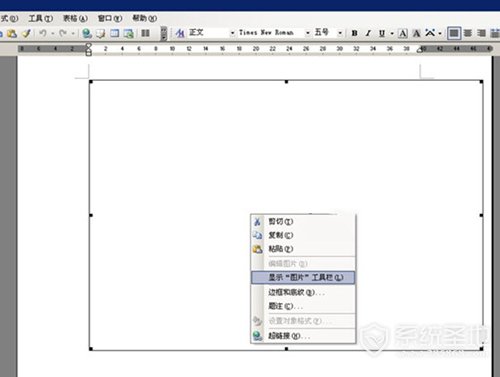500x377 pixels.
Task: Toggle Underline formatting
Action: coord(382,33)
